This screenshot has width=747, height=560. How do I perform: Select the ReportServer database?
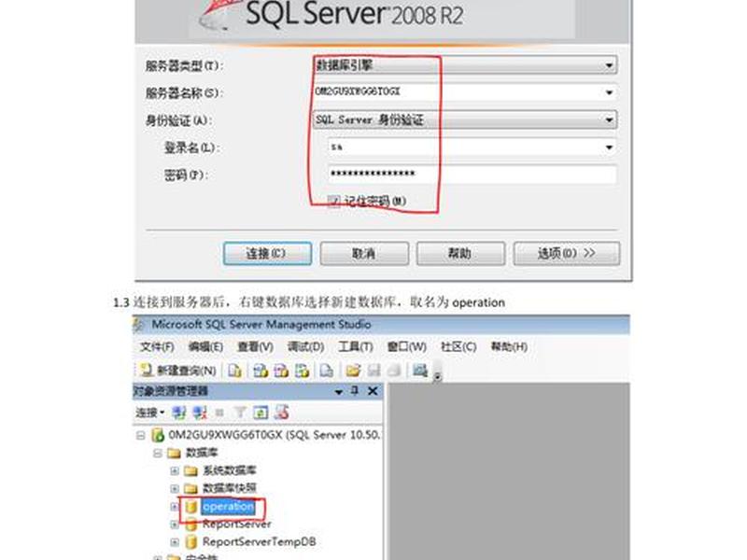pos(237,525)
